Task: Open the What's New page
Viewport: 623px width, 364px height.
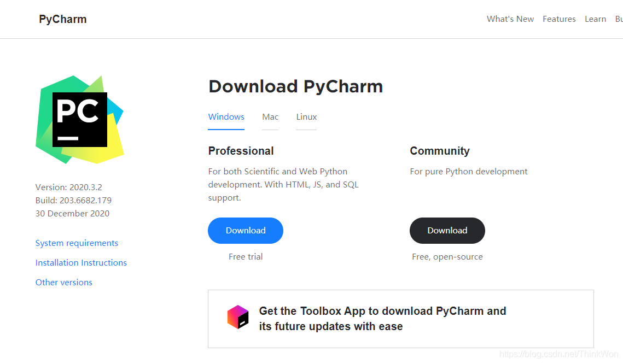Action: coord(510,19)
